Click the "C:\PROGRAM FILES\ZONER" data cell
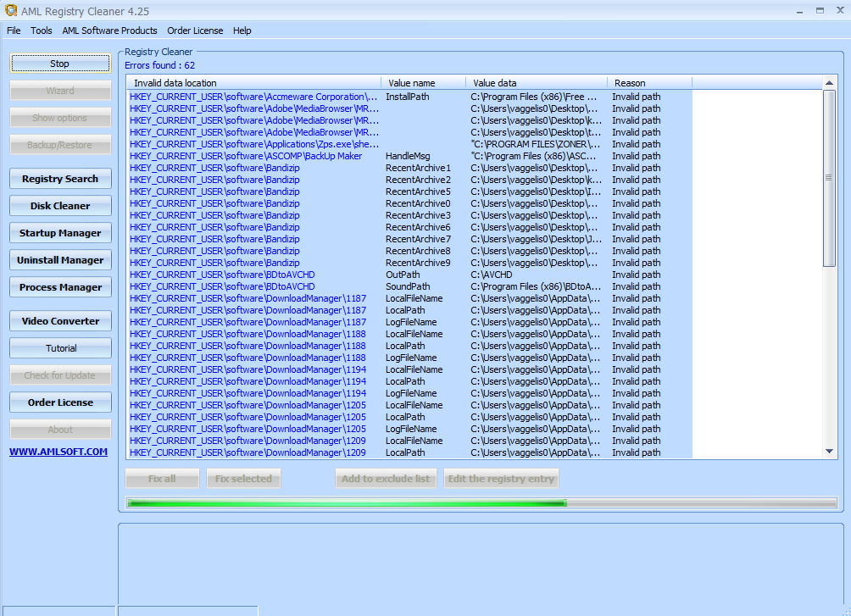The height and width of the screenshot is (616, 851). click(535, 144)
